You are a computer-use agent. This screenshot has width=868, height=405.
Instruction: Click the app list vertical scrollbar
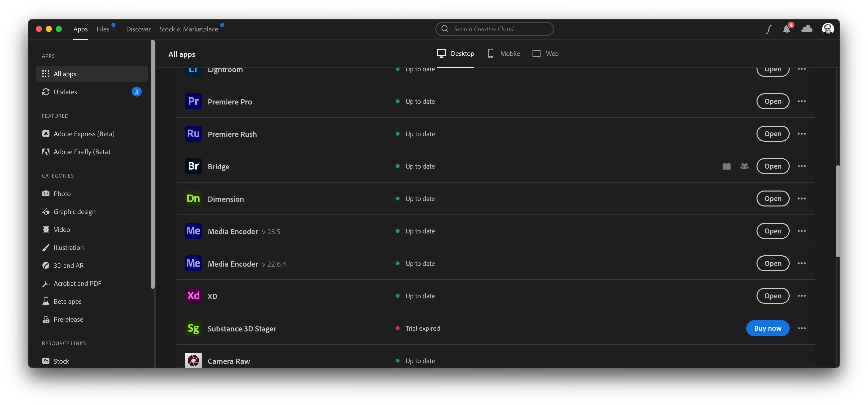[x=838, y=211]
